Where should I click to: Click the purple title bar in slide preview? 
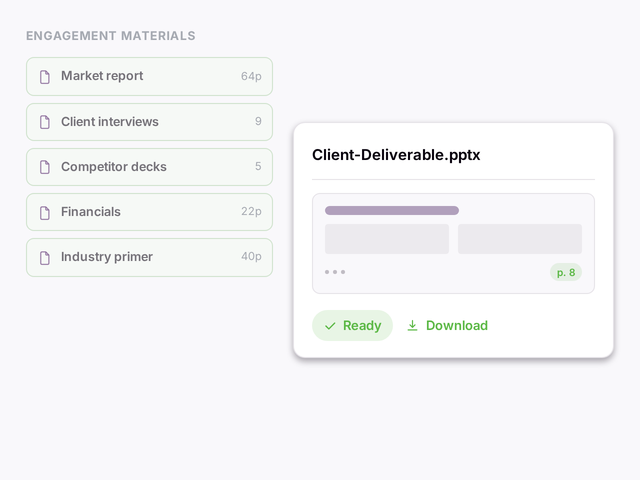point(392,210)
